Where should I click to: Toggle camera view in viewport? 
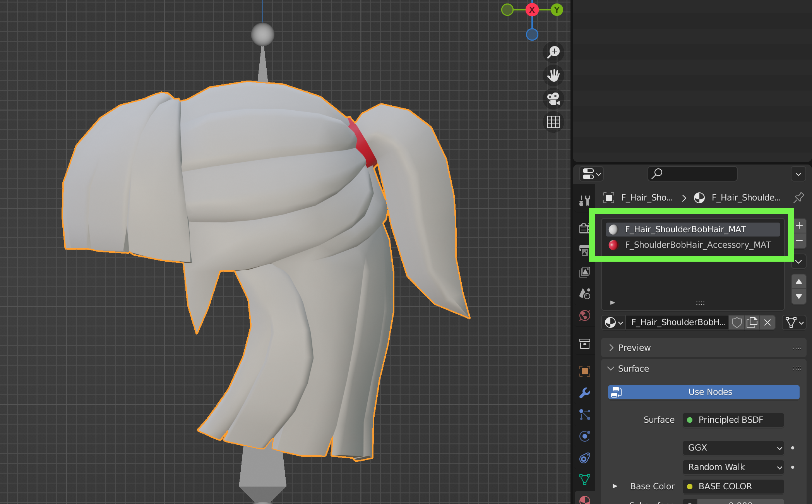[553, 99]
